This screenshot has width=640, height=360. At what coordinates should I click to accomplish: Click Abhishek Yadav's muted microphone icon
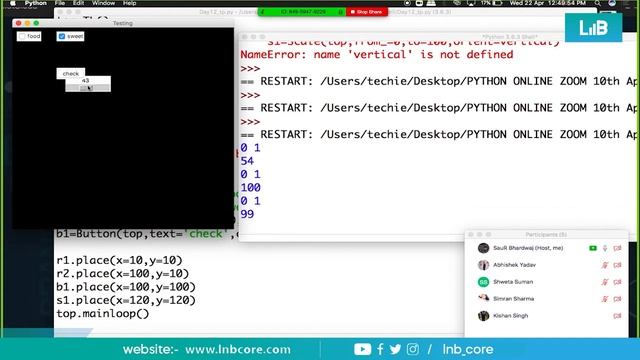coord(605,265)
